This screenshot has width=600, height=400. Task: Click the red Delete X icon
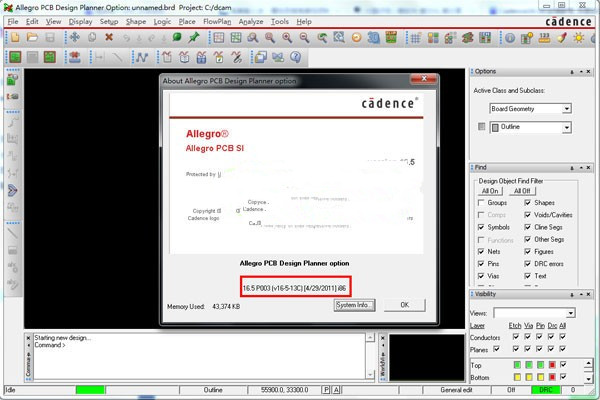click(x=109, y=38)
